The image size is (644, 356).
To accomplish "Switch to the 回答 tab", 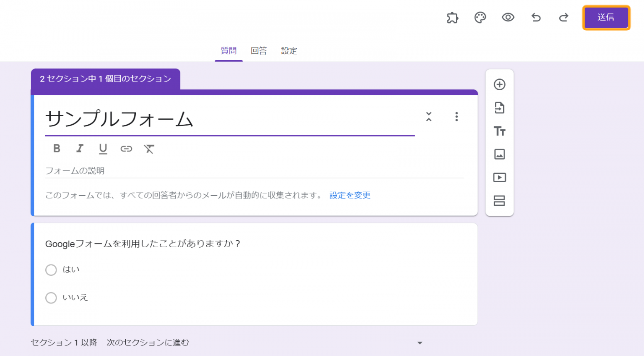I will [x=259, y=50].
